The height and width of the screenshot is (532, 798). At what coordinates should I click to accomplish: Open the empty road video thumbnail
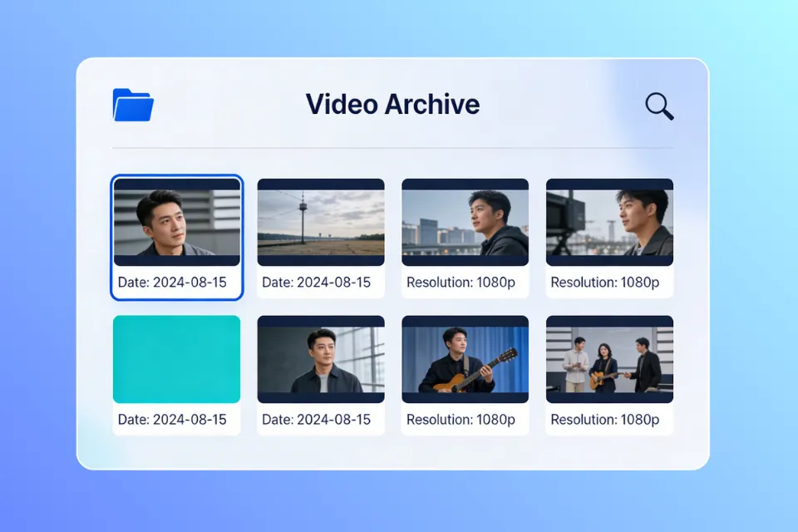coord(321,222)
